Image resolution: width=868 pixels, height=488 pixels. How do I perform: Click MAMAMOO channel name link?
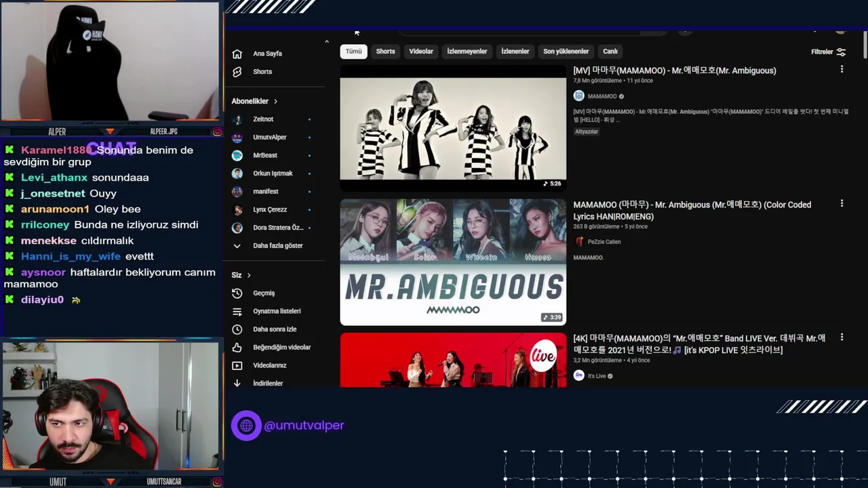click(x=602, y=96)
